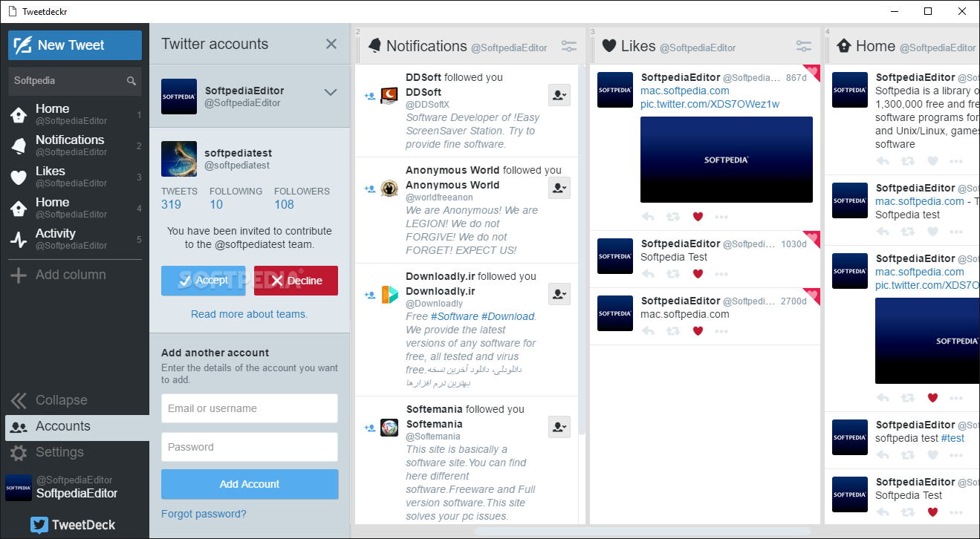Open the Activity column

[74, 238]
